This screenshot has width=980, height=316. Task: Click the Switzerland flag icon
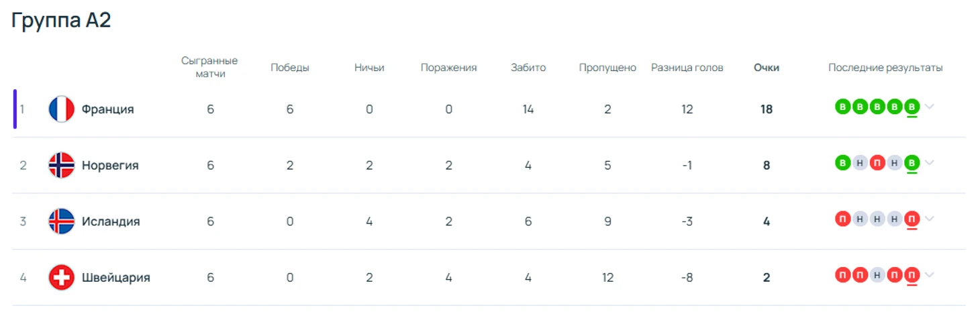[x=62, y=278]
